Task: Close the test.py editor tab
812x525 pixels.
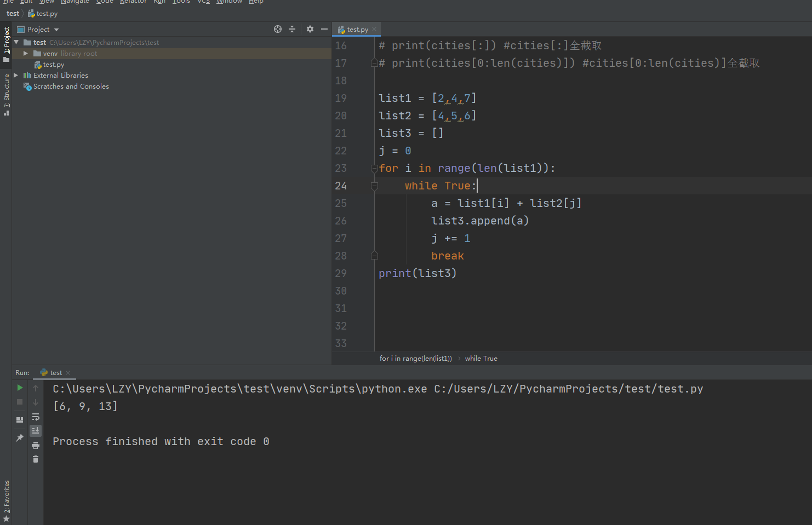Action: click(374, 30)
